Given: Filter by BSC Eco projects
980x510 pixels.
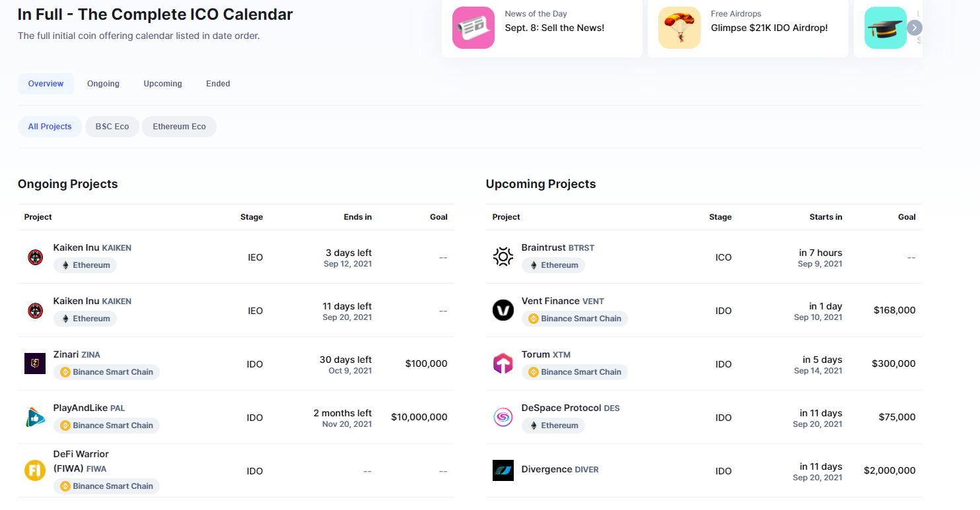Looking at the screenshot, I should point(112,127).
